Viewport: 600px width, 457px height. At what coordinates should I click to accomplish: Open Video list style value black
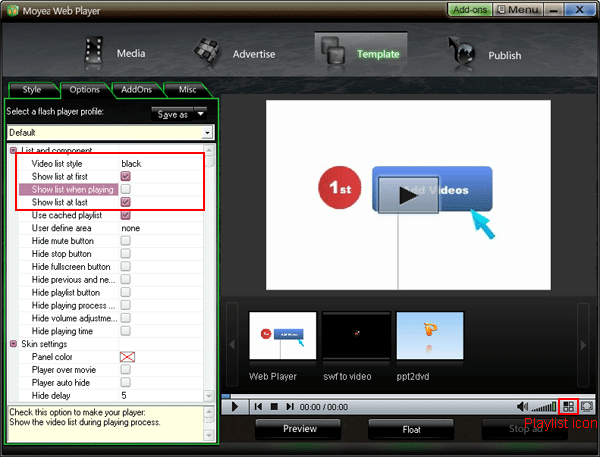tap(131, 164)
